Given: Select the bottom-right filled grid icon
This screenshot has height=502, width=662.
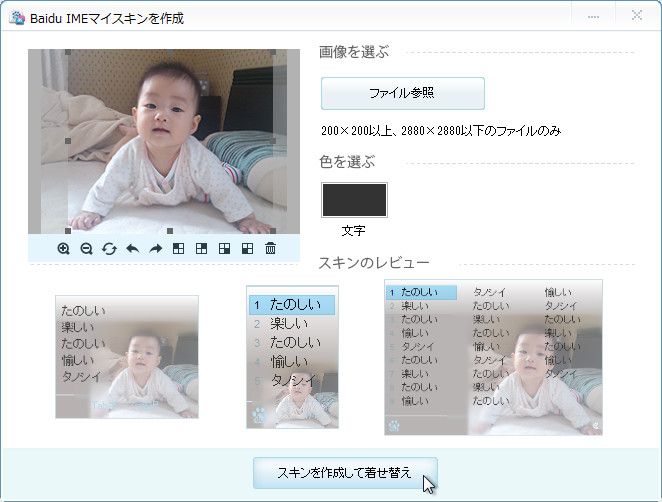Looking at the screenshot, I should 225,249.
